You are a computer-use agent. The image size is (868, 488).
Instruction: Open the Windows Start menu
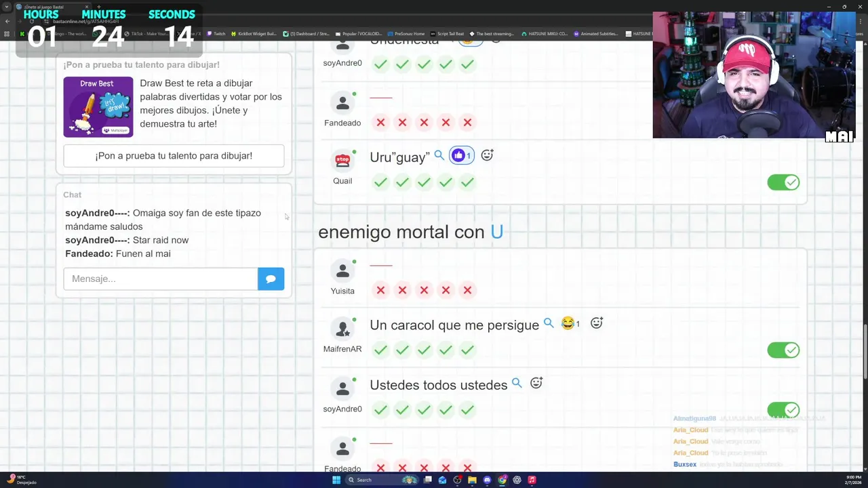click(336, 480)
